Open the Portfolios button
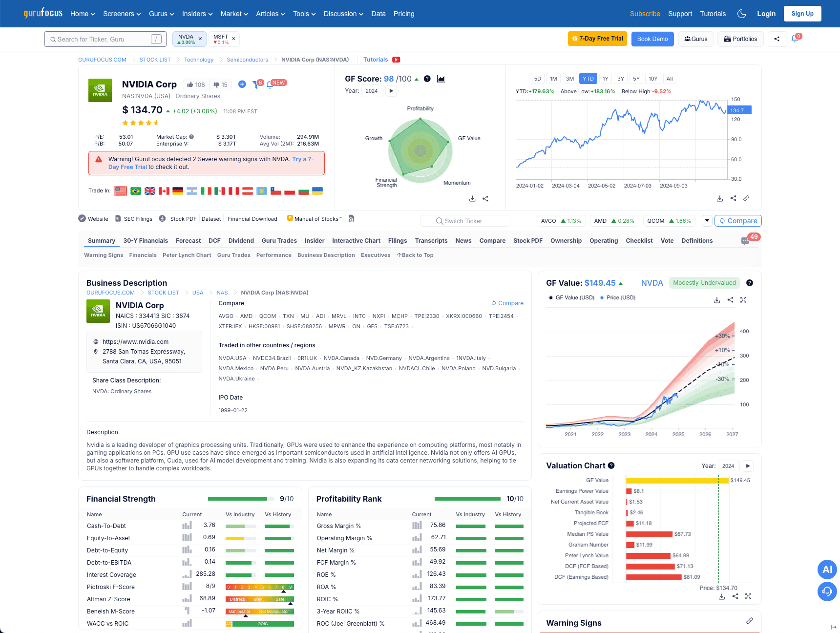The height and width of the screenshot is (633, 840). click(740, 39)
